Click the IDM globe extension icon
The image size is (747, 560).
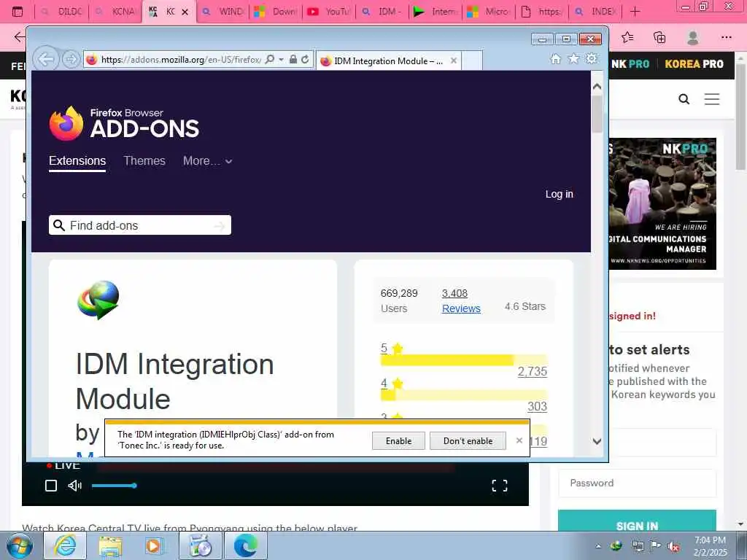[x=98, y=300]
